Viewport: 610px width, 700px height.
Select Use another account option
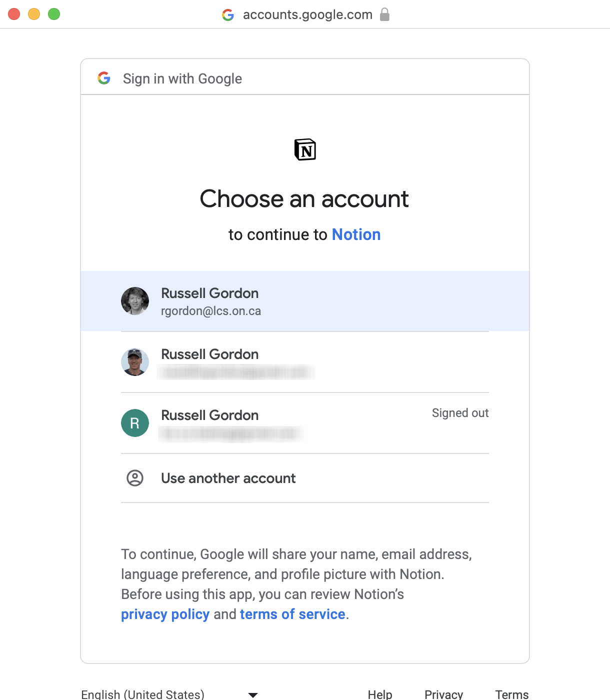(x=228, y=478)
